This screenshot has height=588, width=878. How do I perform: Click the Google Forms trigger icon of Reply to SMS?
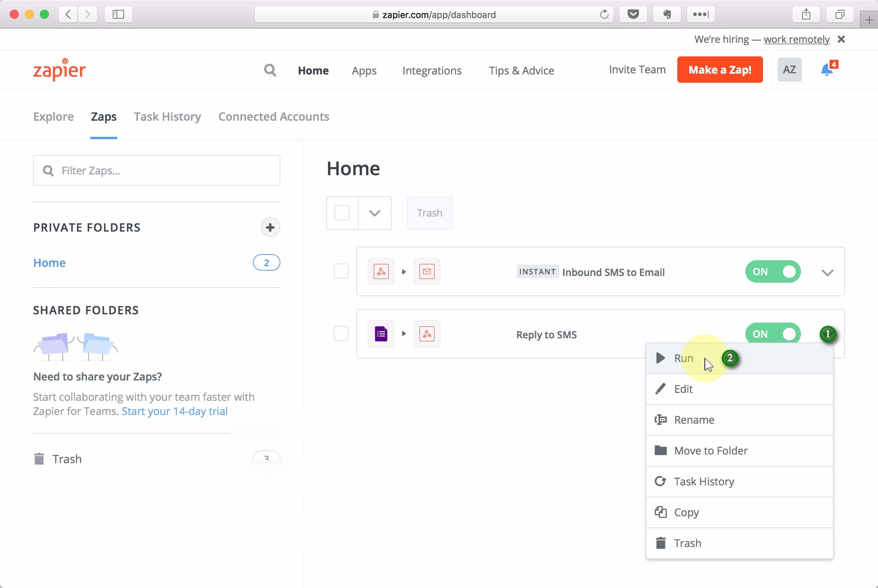click(x=381, y=334)
